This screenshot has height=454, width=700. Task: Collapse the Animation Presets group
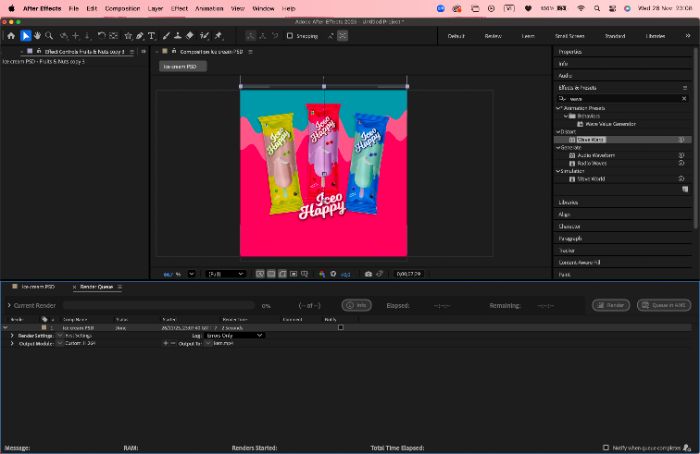[558, 108]
